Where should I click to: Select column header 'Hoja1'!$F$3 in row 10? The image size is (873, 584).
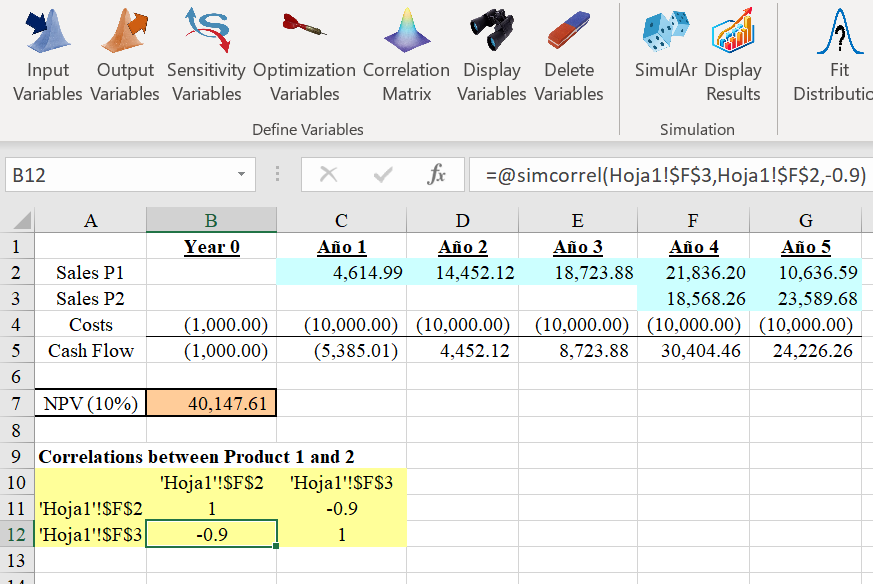tap(341, 482)
